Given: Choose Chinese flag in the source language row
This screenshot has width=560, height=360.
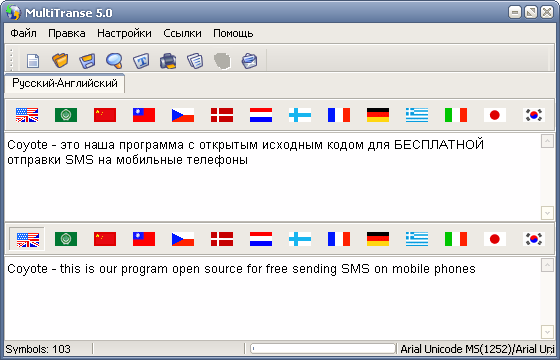Looking at the screenshot, I should [x=105, y=115].
